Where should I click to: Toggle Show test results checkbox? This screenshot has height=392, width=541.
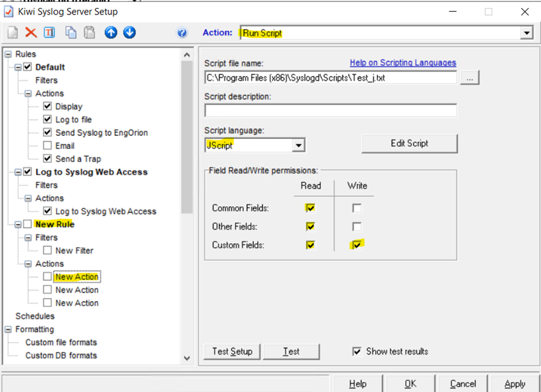[x=356, y=352]
